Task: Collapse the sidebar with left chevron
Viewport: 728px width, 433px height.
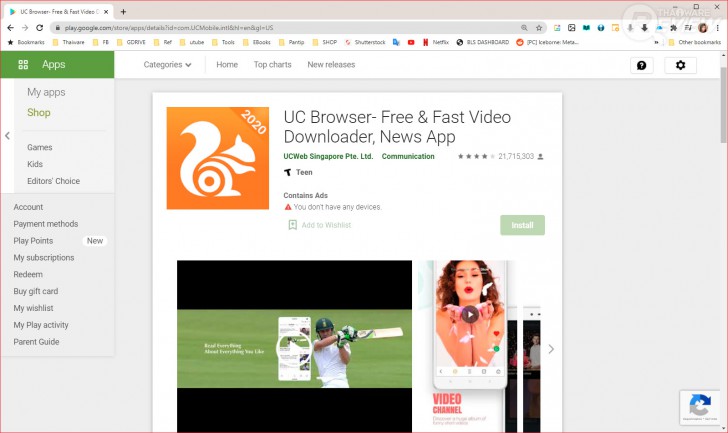Action: coord(7,136)
